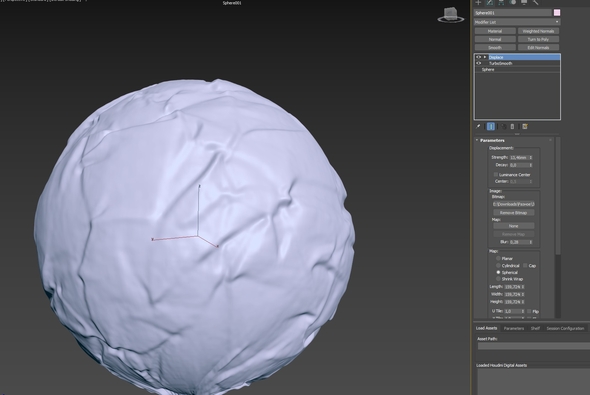
Task: Toggle Show End Result icon
Action: (491, 127)
